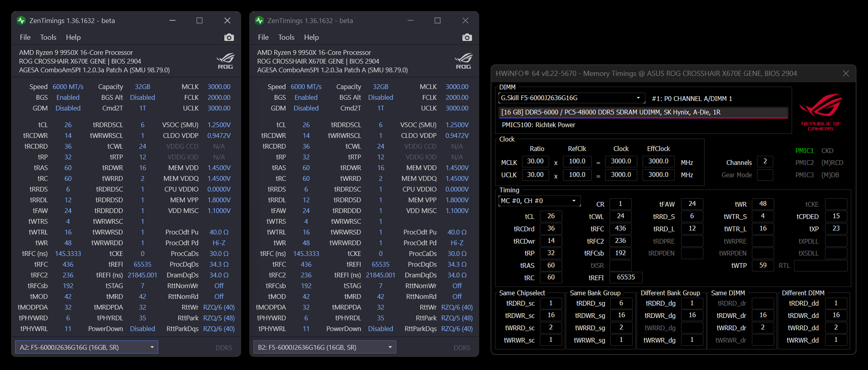Screen dimensions: 868x370
Task: Click the Channels value field showing 2
Action: pyautogui.click(x=765, y=161)
